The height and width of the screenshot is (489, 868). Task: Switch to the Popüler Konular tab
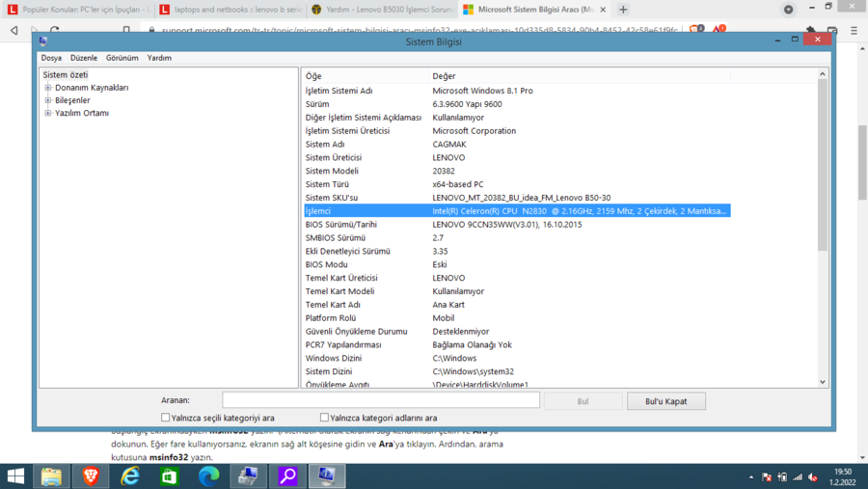click(78, 10)
